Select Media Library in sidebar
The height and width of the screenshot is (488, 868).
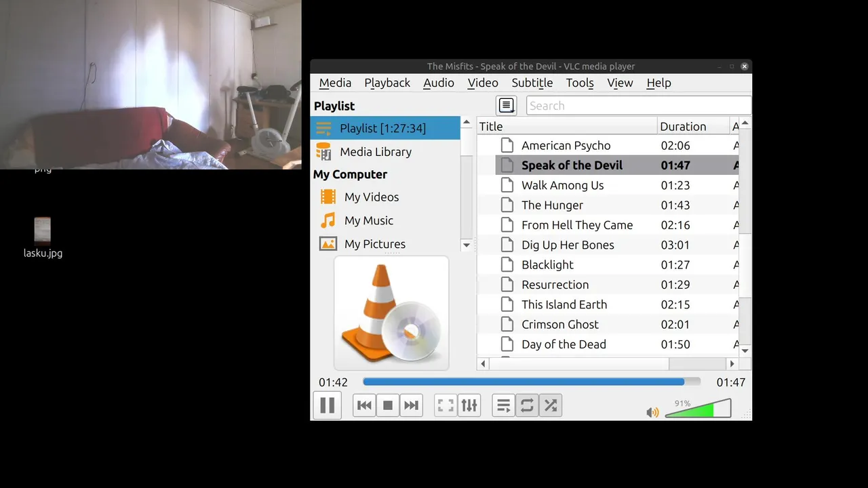pyautogui.click(x=385, y=152)
